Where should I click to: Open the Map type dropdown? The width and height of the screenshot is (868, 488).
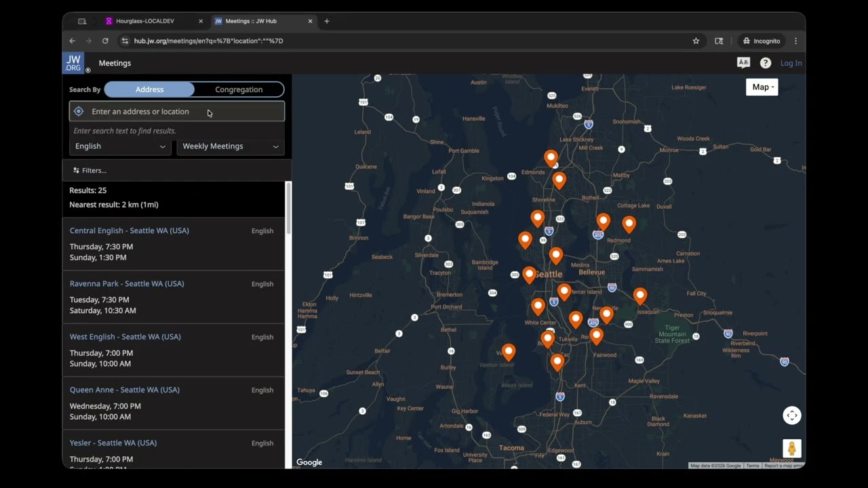[762, 87]
